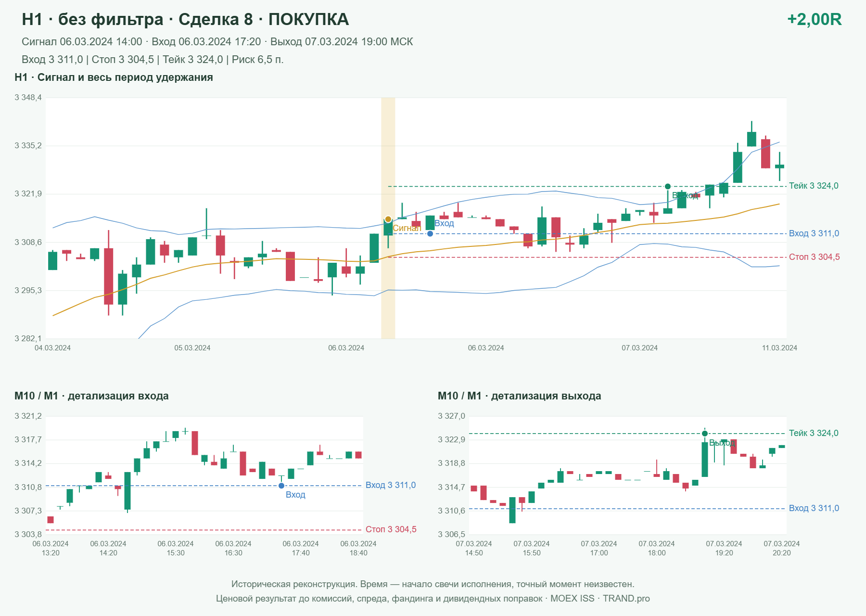Click the 'Вход 3 311,0 | Стоп 3 304,5' parameters line

[153, 60]
